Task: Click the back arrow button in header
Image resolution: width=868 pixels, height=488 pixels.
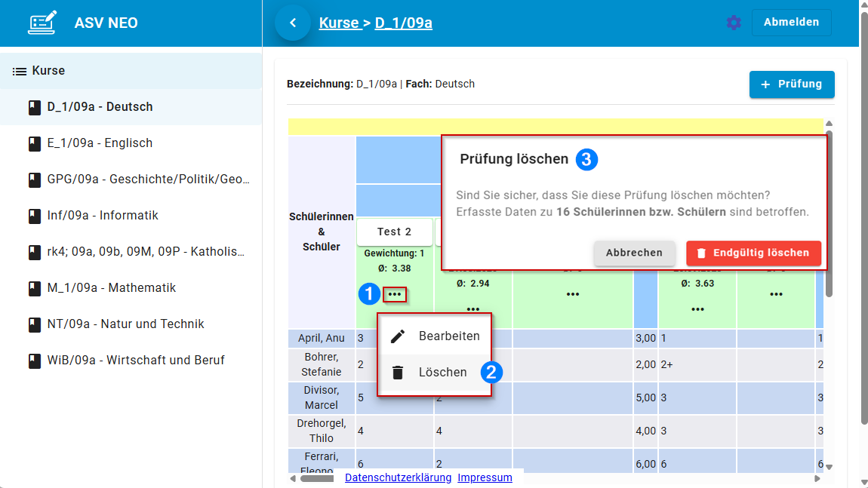Action: click(x=293, y=23)
